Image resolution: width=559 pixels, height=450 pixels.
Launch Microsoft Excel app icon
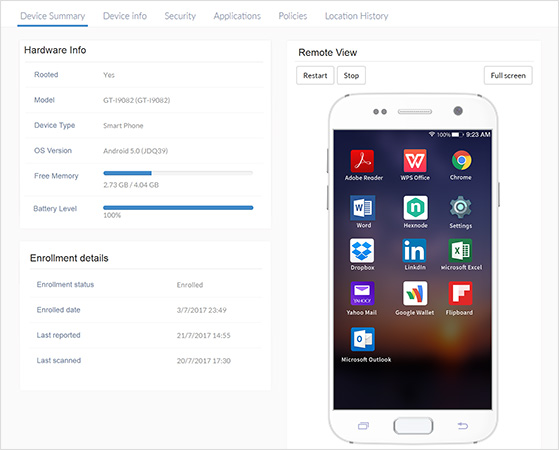[x=460, y=250]
